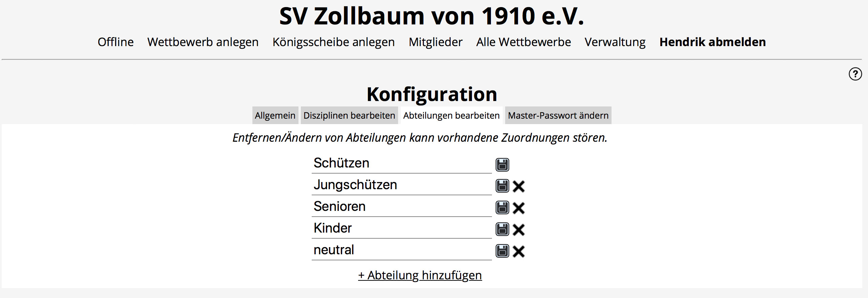Remove the Senioren department

click(518, 208)
